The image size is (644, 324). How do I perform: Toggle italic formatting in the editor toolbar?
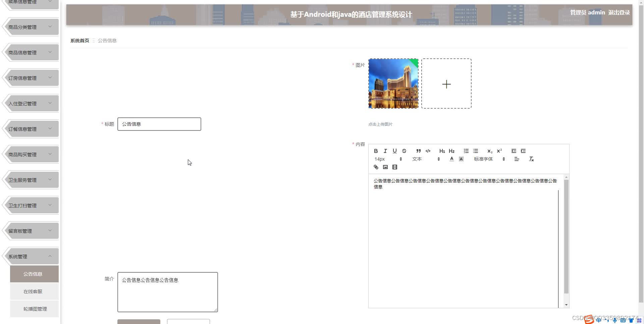[385, 151]
